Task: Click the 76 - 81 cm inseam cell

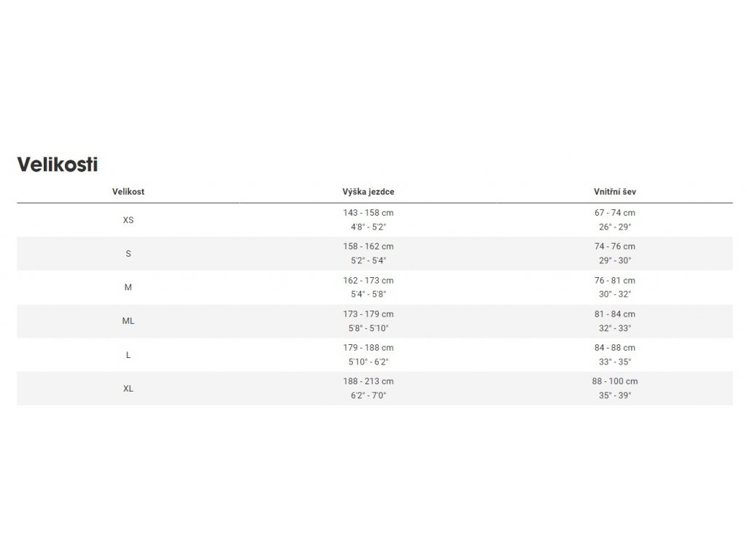Action: (x=614, y=287)
